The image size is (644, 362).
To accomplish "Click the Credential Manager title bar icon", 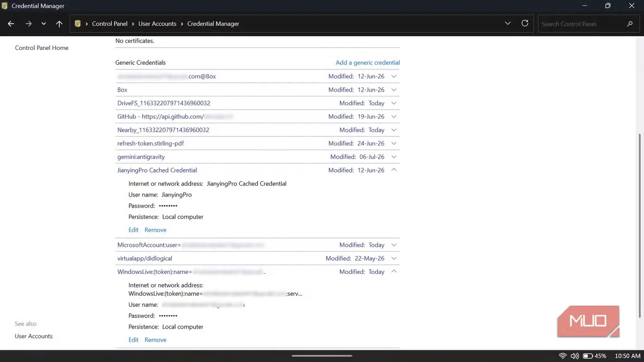I will pos(5,6).
